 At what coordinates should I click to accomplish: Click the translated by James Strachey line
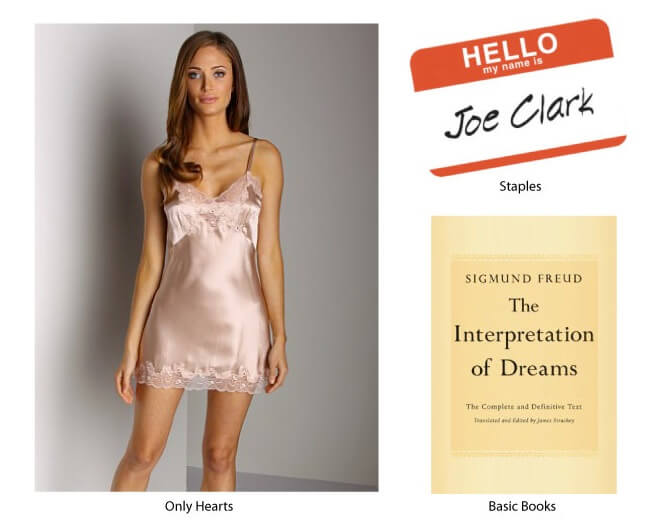tap(524, 420)
